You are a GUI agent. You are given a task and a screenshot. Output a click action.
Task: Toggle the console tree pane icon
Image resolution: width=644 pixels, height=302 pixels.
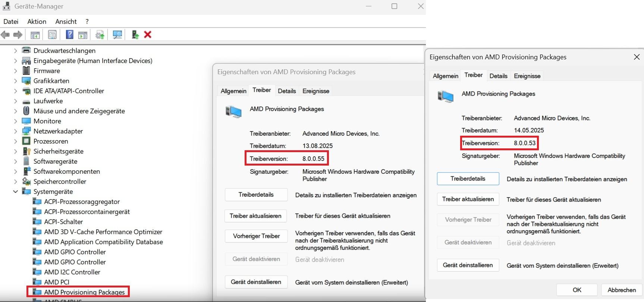[x=35, y=35]
